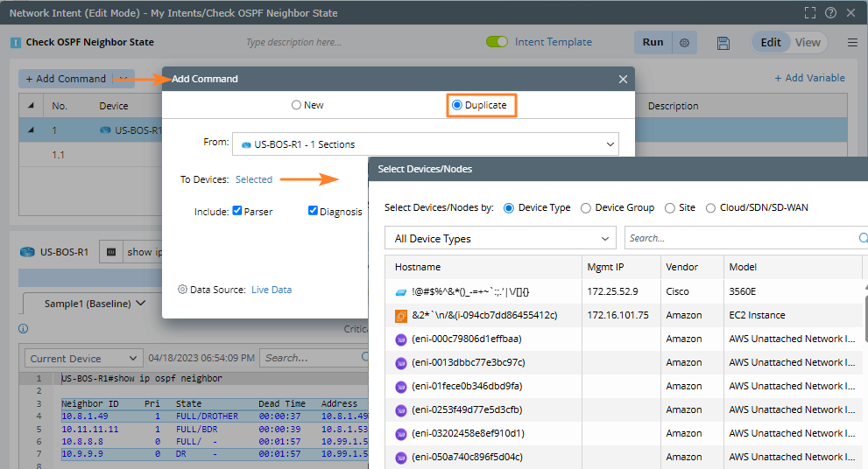Toggle the Intent Template switch
This screenshot has height=469, width=868.
(498, 42)
